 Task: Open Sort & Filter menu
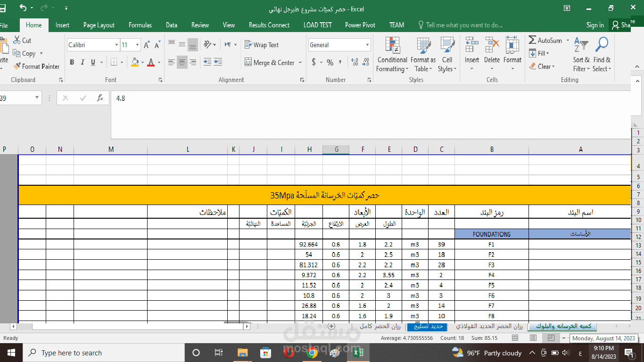[581, 55]
